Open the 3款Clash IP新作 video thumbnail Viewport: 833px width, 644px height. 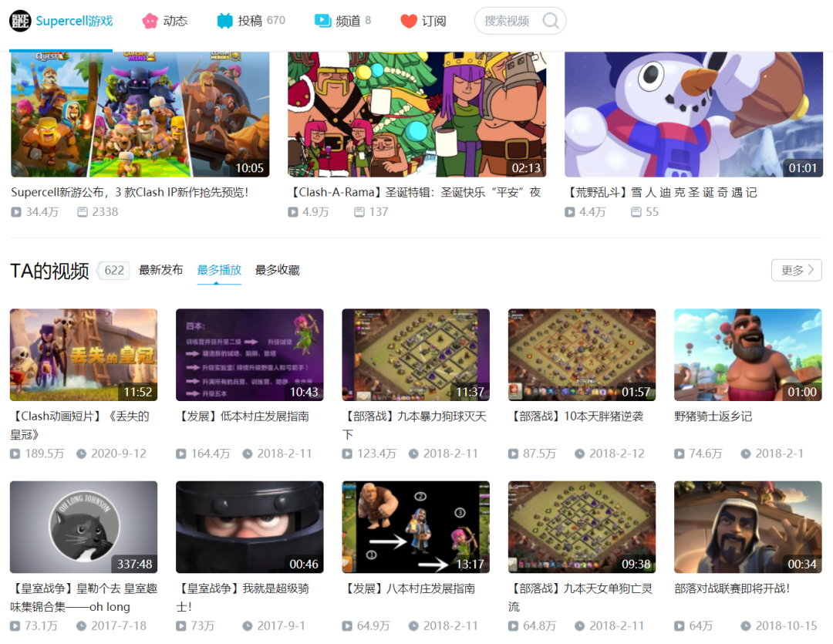click(x=140, y=114)
